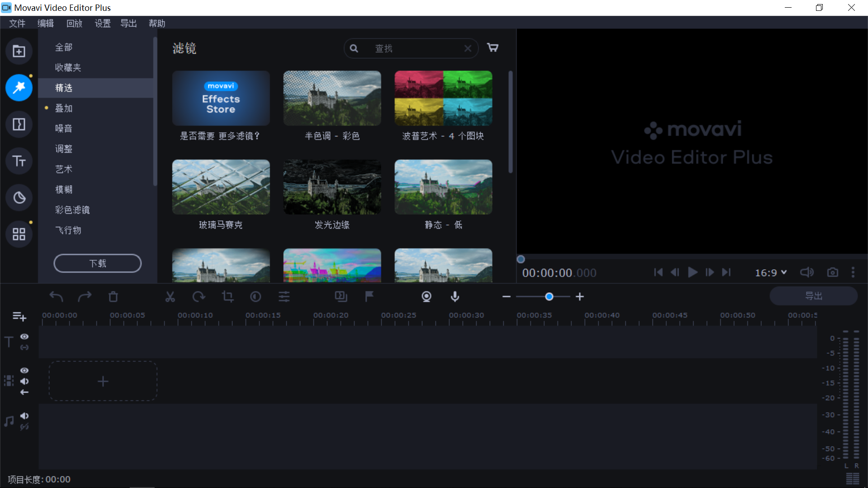Open the Clip properties sliders icon
868x488 pixels.
click(x=284, y=296)
